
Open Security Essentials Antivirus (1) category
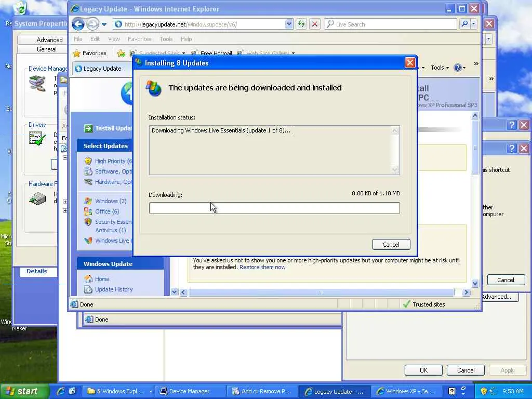click(x=113, y=226)
